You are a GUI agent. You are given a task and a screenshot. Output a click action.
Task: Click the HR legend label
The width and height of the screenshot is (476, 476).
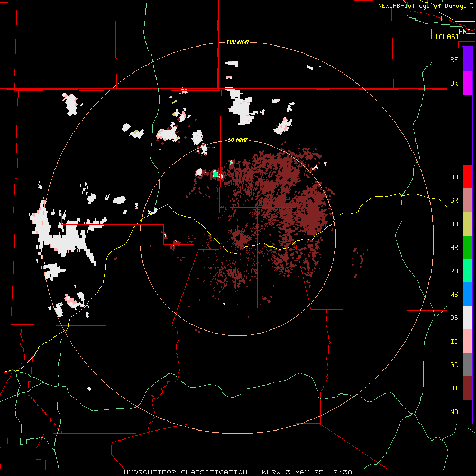tap(454, 248)
